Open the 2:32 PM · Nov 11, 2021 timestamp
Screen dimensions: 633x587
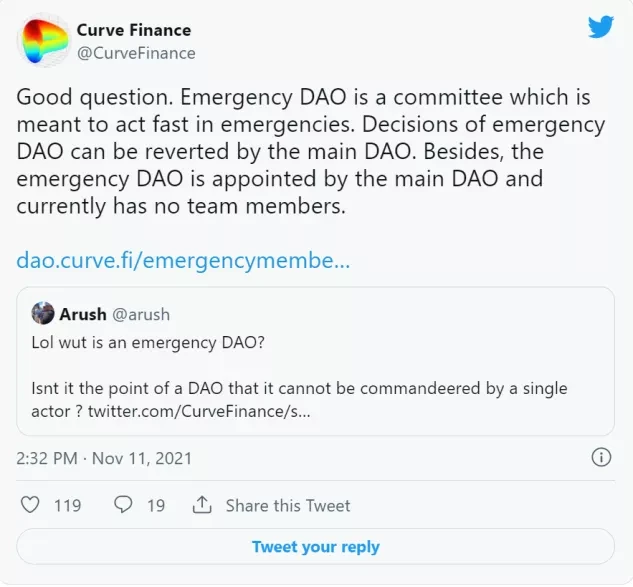coord(104,458)
